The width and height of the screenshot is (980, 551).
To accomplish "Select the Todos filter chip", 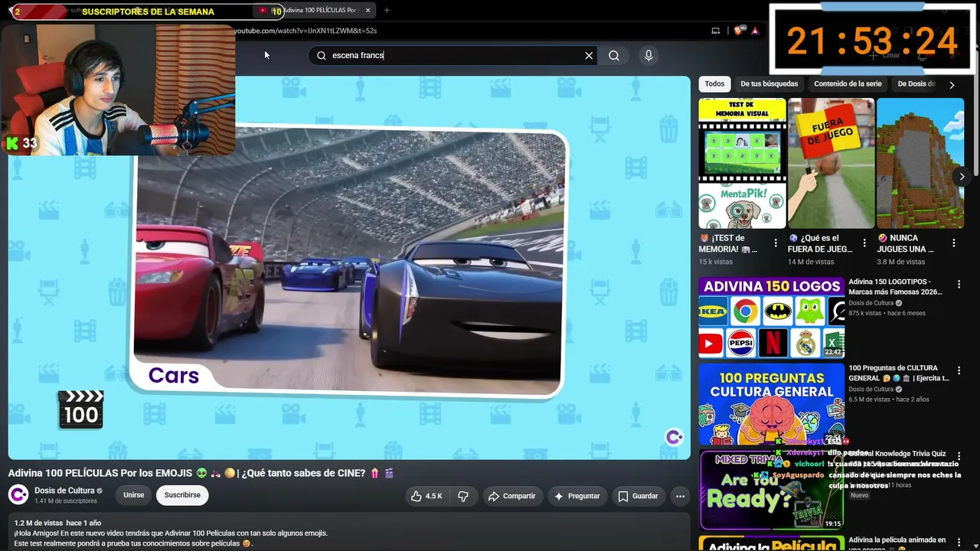I will click(714, 84).
